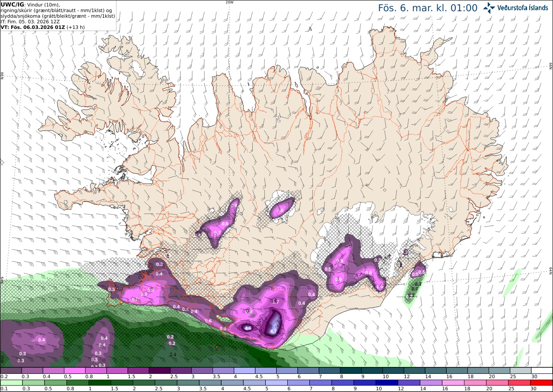Click the UWC/IG Vindur (10m) header line

coord(30,4)
